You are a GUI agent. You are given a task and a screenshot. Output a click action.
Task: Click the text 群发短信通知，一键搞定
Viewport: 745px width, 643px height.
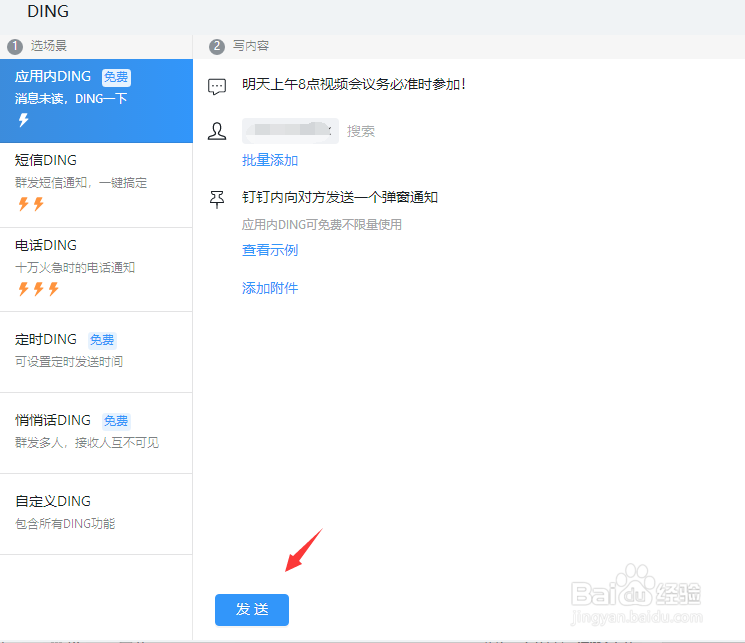point(81,182)
